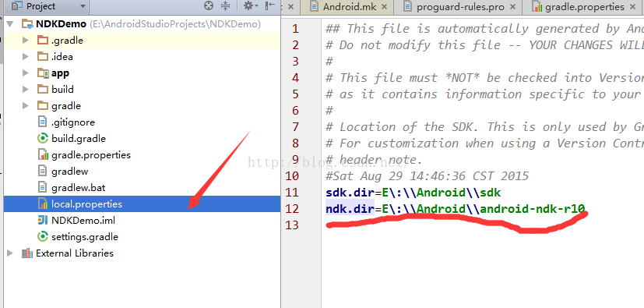This screenshot has height=308, width=644.
Task: Click line number 12 in gutter
Action: 291,209
